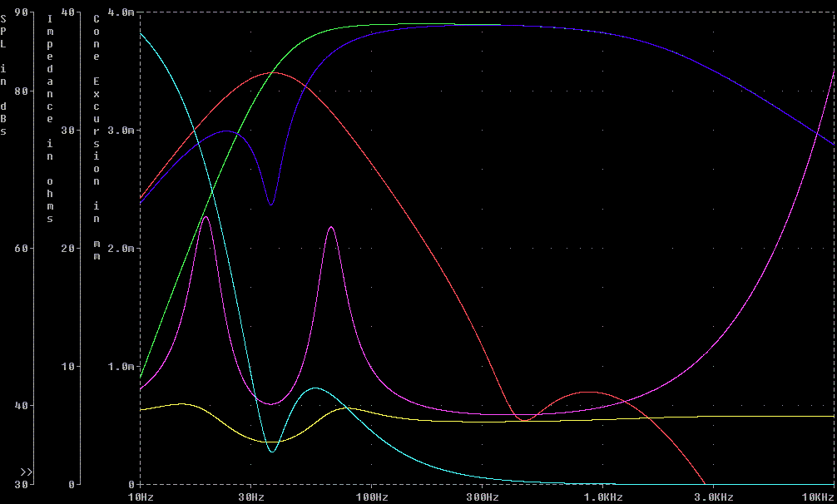Click the impedance axis value 20

[67, 248]
